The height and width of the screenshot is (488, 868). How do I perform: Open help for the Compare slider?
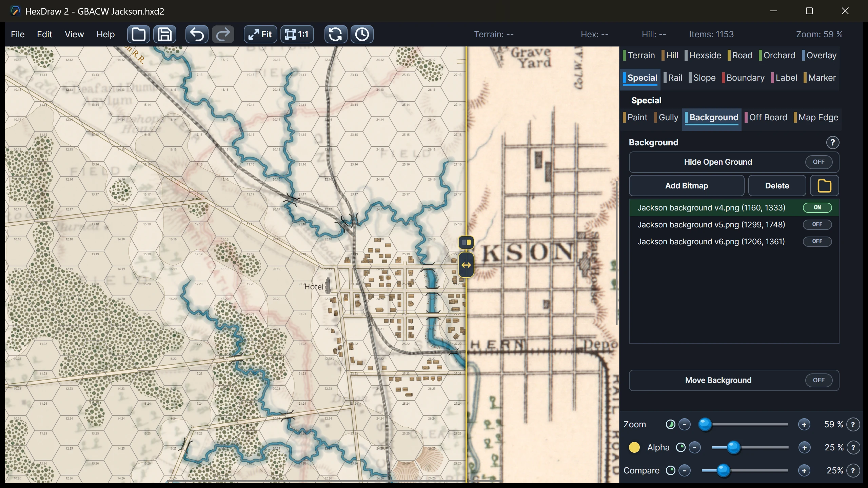(x=853, y=470)
